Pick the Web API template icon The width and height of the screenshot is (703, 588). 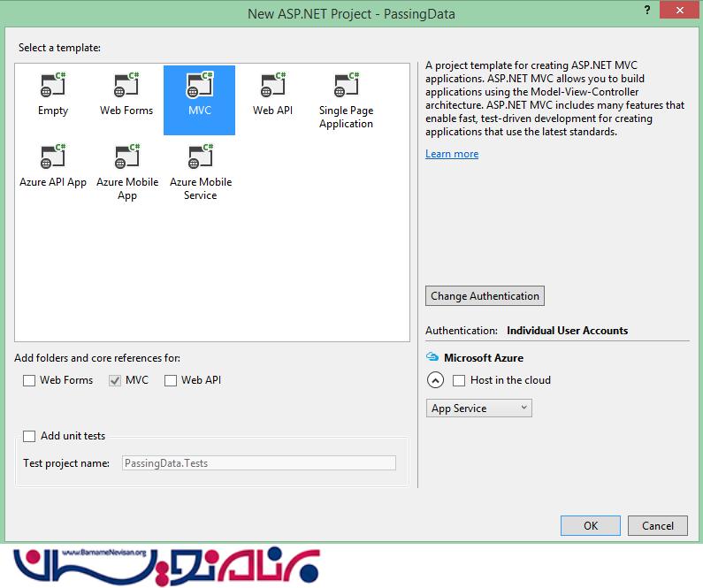tap(272, 87)
